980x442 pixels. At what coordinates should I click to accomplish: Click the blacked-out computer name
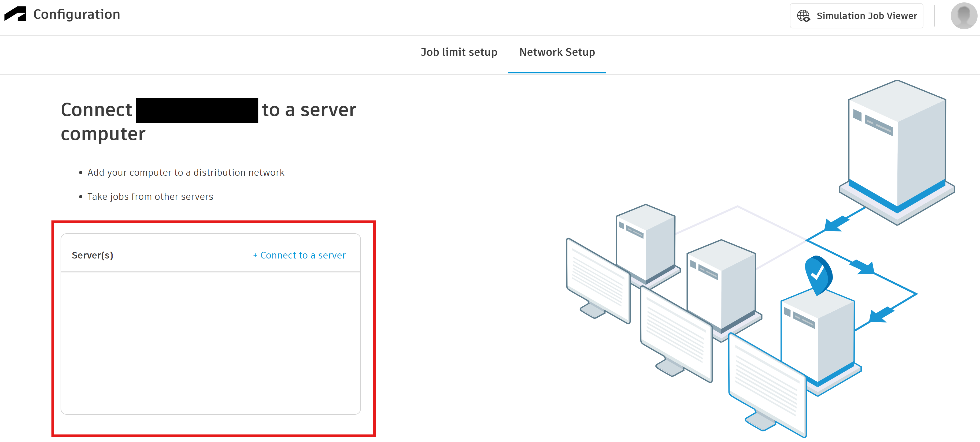pos(197,110)
